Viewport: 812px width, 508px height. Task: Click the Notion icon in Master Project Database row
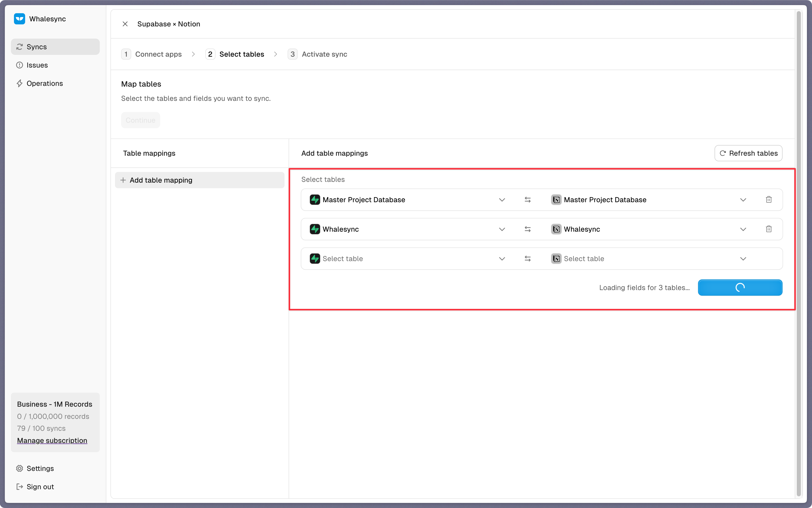tap(556, 200)
